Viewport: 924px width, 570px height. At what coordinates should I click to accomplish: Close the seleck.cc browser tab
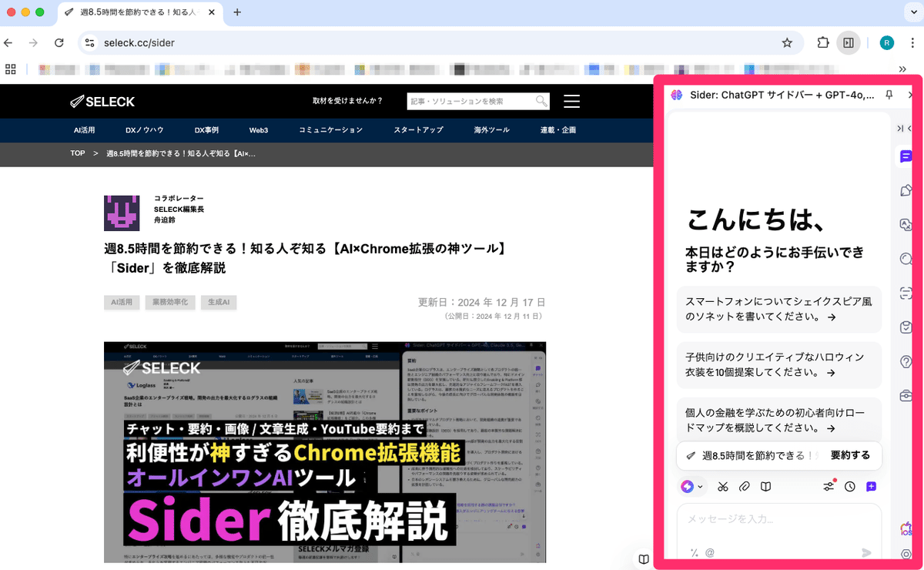(x=213, y=12)
